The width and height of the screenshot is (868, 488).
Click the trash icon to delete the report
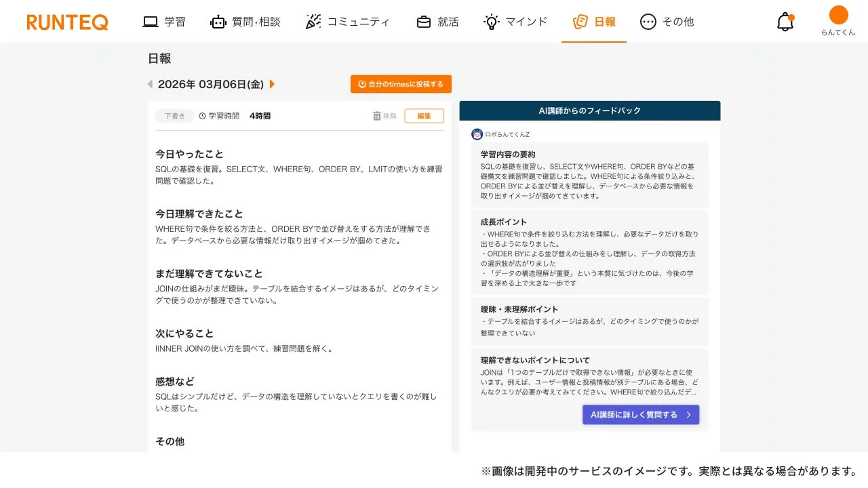pos(378,116)
